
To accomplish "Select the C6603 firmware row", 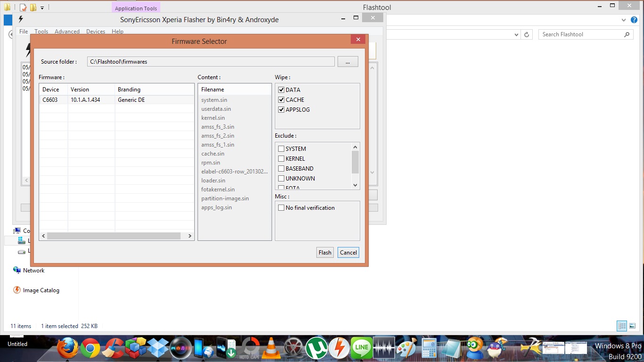I will coord(116,100).
